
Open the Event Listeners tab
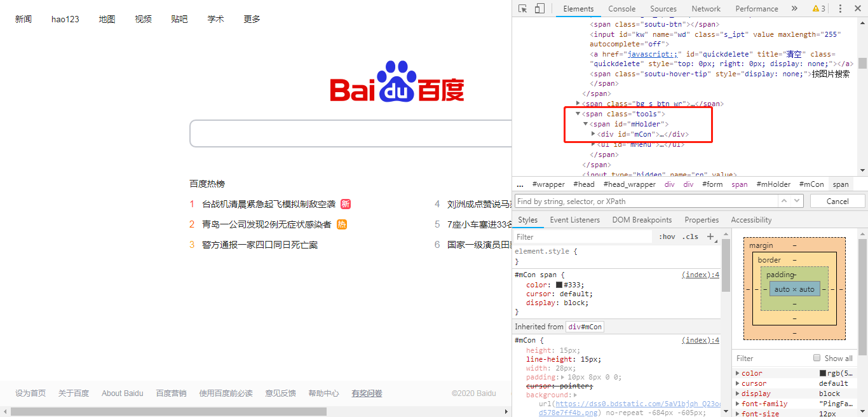point(574,219)
